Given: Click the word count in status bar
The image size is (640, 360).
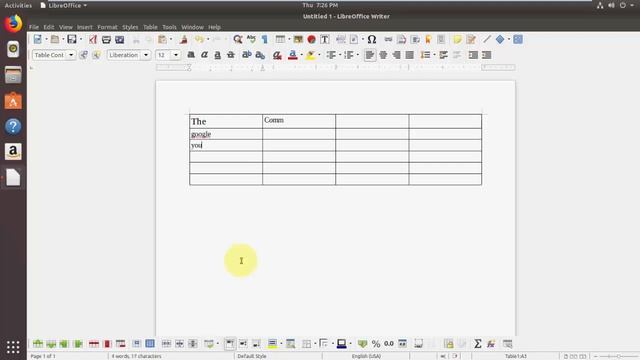Looking at the screenshot, I should [136, 356].
